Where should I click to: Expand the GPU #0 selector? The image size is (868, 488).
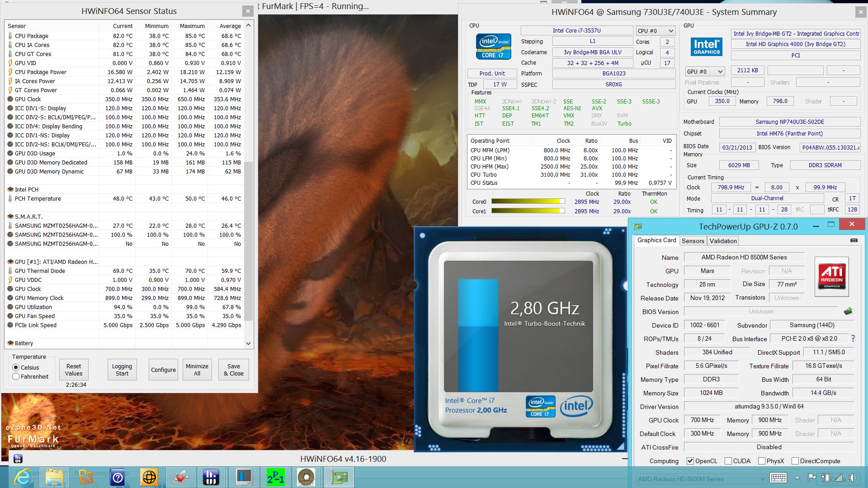point(705,71)
